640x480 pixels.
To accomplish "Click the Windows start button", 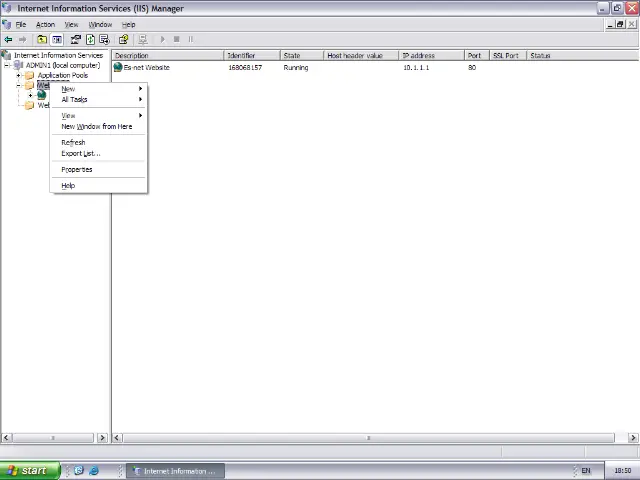I will click(x=29, y=471).
